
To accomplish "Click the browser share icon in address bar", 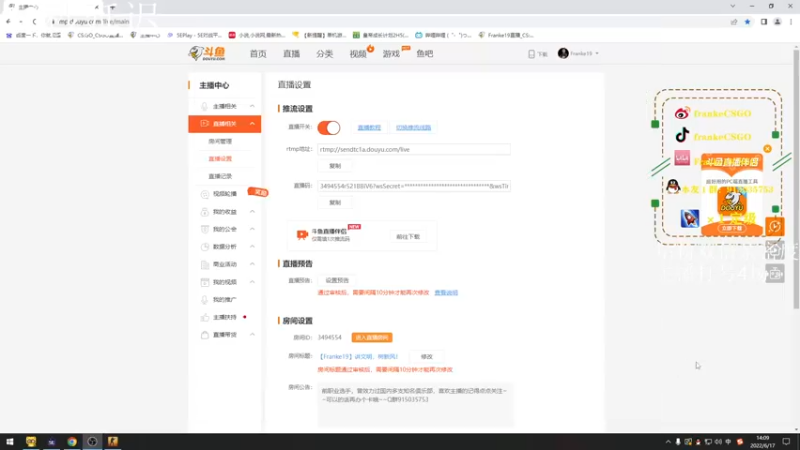I will [x=734, y=21].
